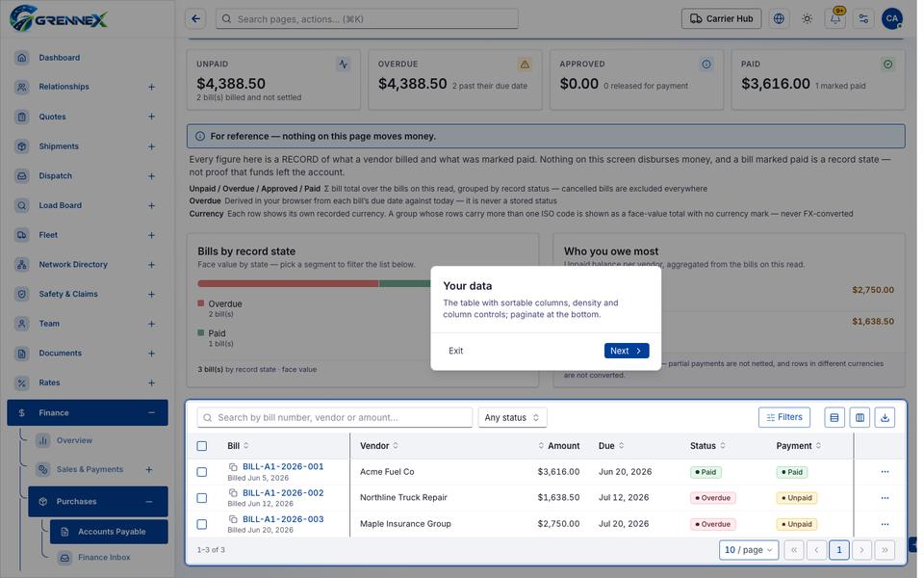Expand the Relationships sidebar section

point(151,87)
